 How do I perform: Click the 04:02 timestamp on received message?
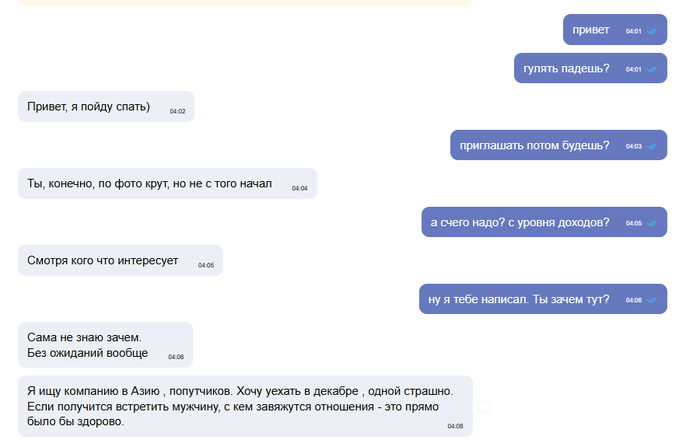(178, 111)
